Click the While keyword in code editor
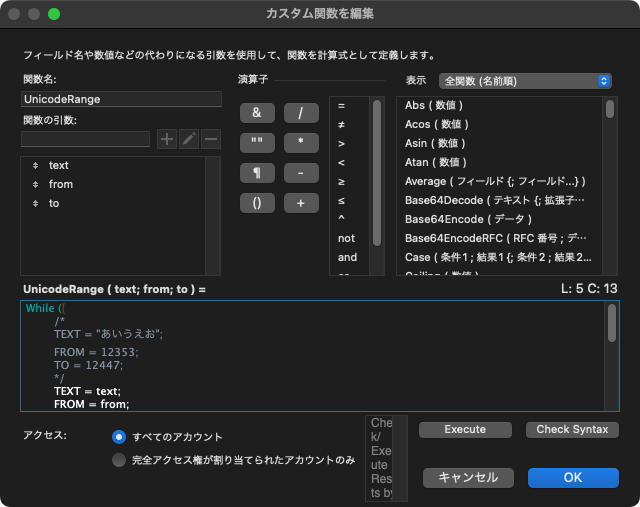 40,308
